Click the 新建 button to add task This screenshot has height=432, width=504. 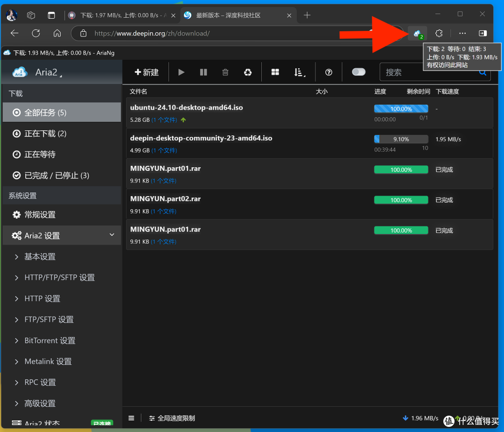point(147,72)
